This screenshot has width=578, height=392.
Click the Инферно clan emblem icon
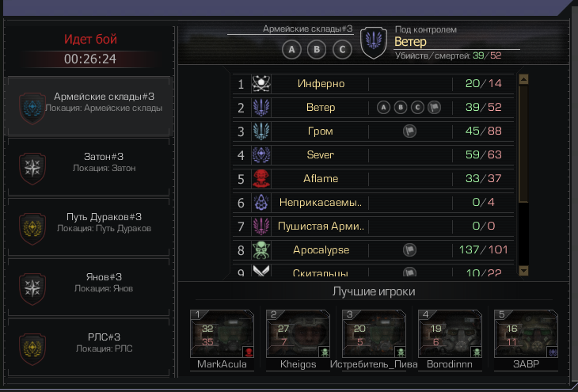point(261,84)
